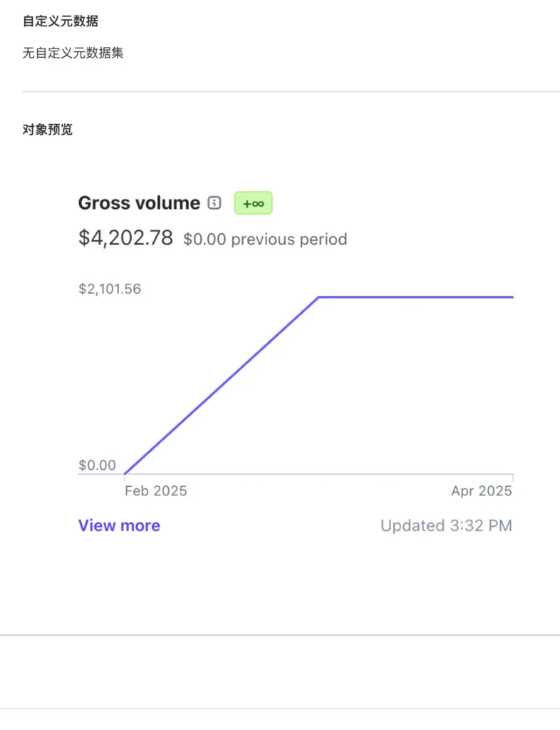Viewport: 560px width, 730px height.
Task: Click the Gross volume heading
Action: [x=139, y=203]
